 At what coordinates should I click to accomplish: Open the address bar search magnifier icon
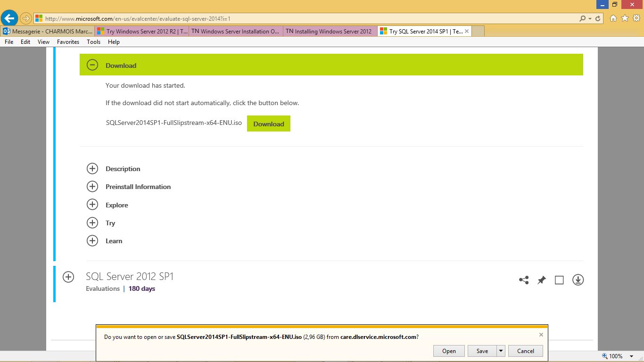(x=583, y=18)
